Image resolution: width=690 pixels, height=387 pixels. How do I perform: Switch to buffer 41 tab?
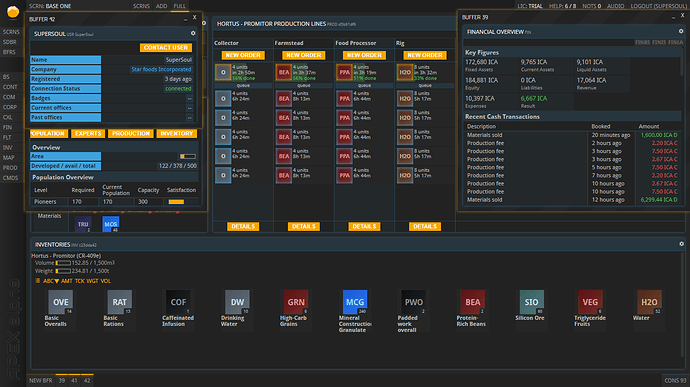tap(74, 380)
